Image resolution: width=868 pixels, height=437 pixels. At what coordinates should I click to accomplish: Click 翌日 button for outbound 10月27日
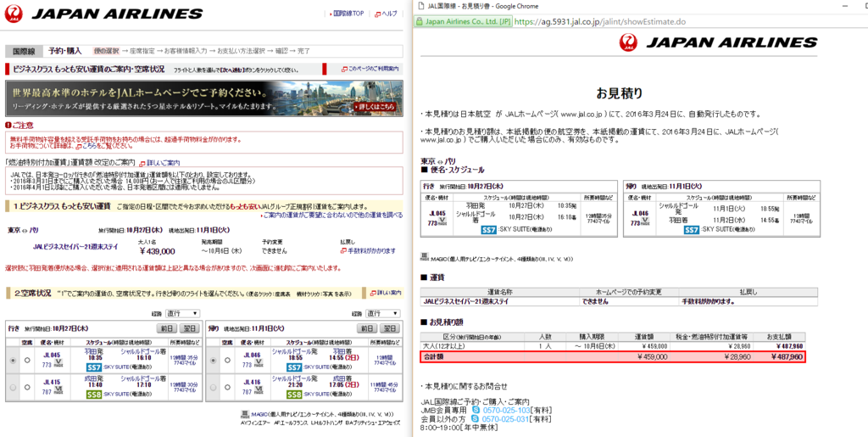[x=189, y=328]
